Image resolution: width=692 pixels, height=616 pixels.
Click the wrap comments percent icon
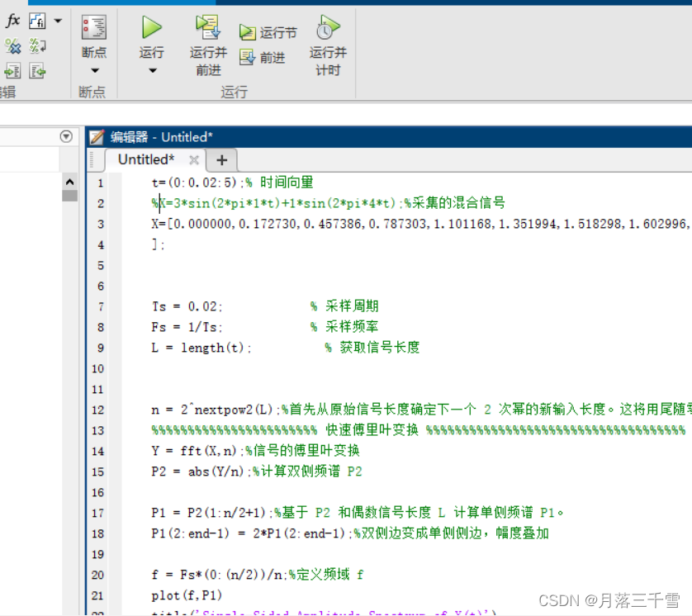37,45
